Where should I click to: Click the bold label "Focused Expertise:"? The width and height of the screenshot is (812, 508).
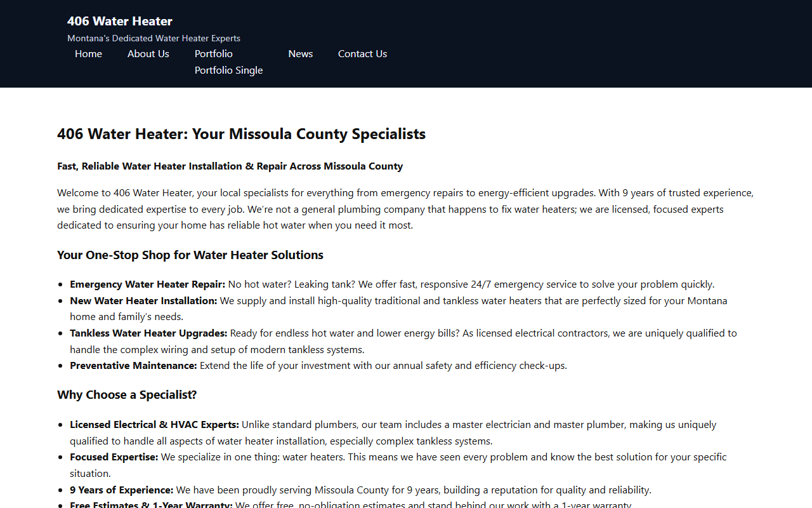pos(114,457)
